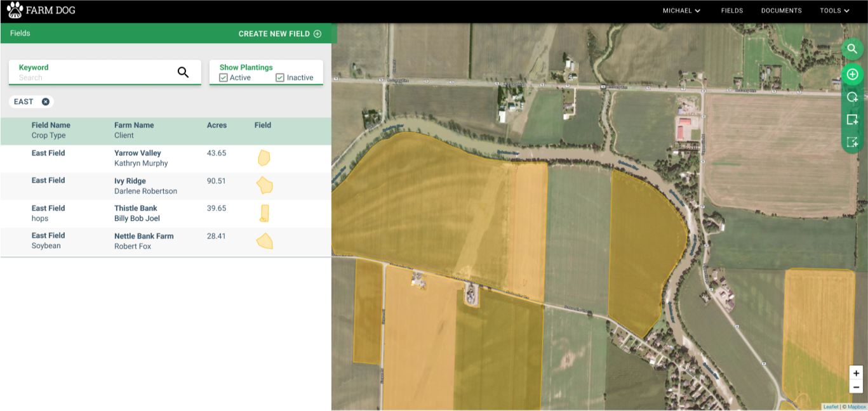This screenshot has width=868, height=411.
Task: Select the dashed polygon draw tool
Action: (x=852, y=143)
